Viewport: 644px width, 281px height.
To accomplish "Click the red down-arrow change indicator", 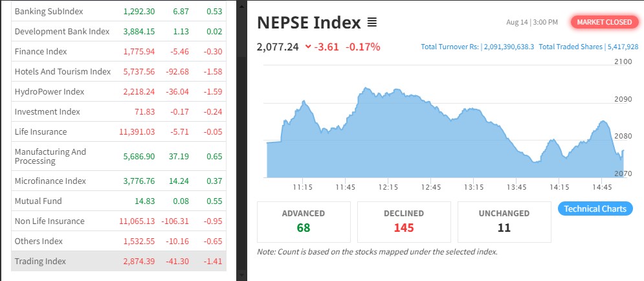I will (x=308, y=47).
